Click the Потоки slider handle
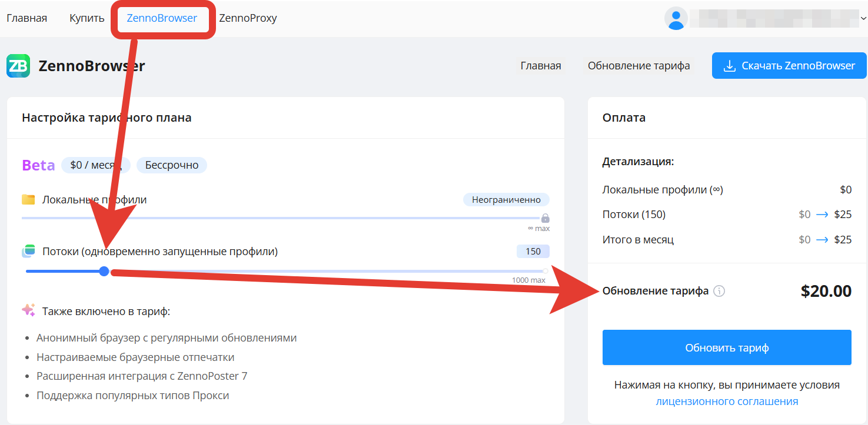 click(104, 271)
